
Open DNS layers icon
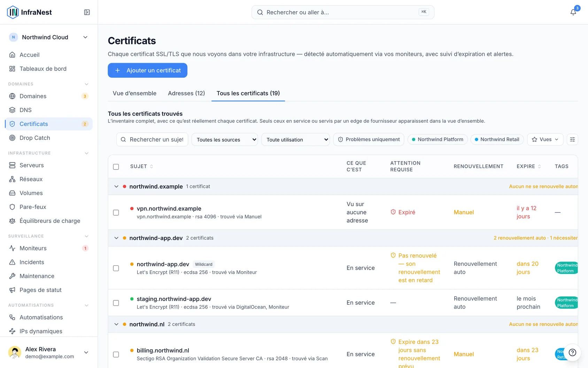tap(12, 110)
